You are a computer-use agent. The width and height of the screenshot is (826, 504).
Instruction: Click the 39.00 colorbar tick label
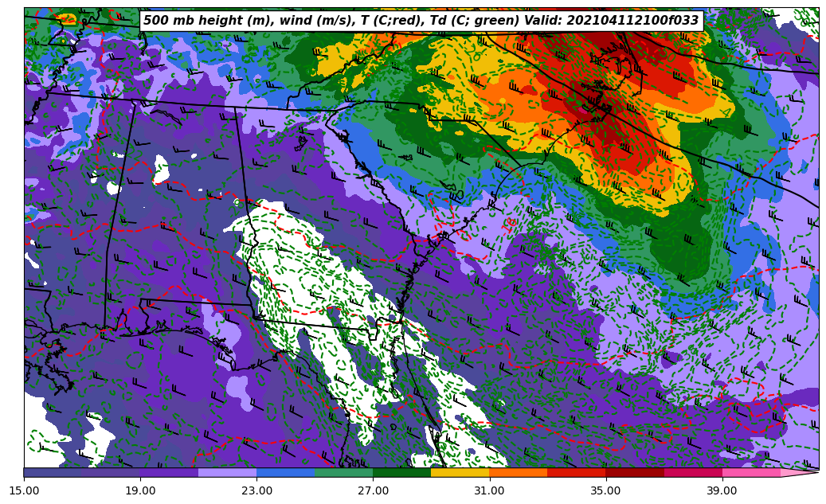point(722,490)
